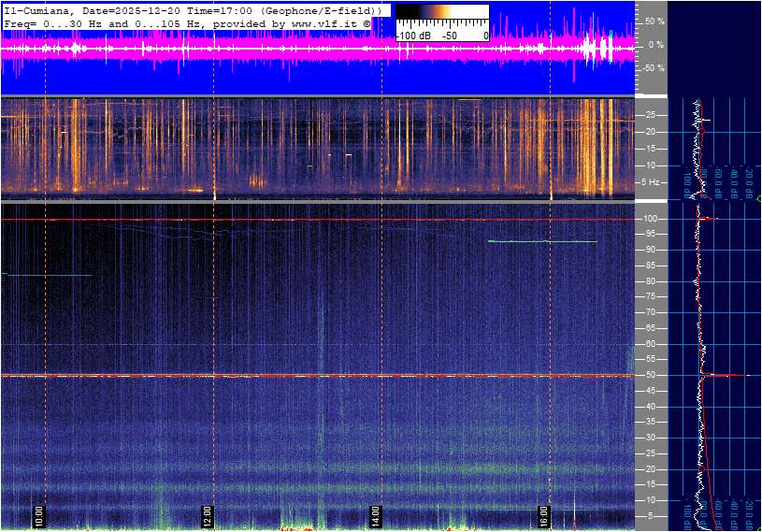The height and width of the screenshot is (532, 762).
Task: Select the 12:00 time marker label
Action: tap(207, 516)
